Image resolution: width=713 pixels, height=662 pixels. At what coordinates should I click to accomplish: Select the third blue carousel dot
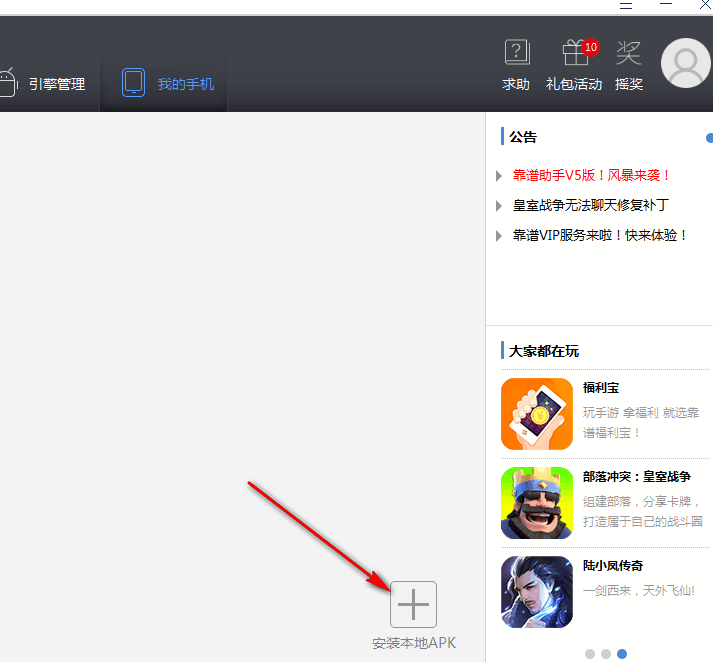click(622, 654)
